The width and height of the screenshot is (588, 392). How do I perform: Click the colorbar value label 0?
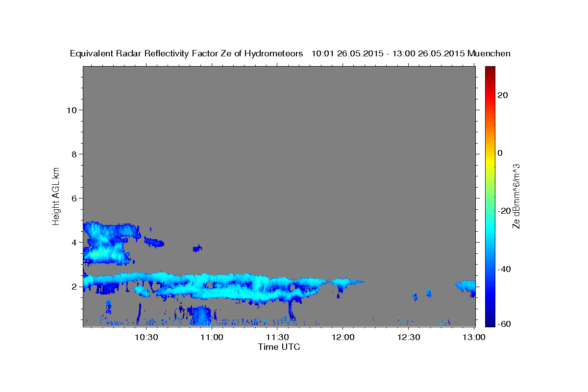pyautogui.click(x=500, y=153)
